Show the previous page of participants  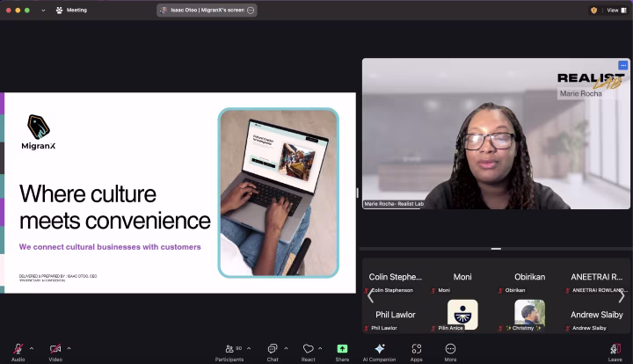point(370,295)
